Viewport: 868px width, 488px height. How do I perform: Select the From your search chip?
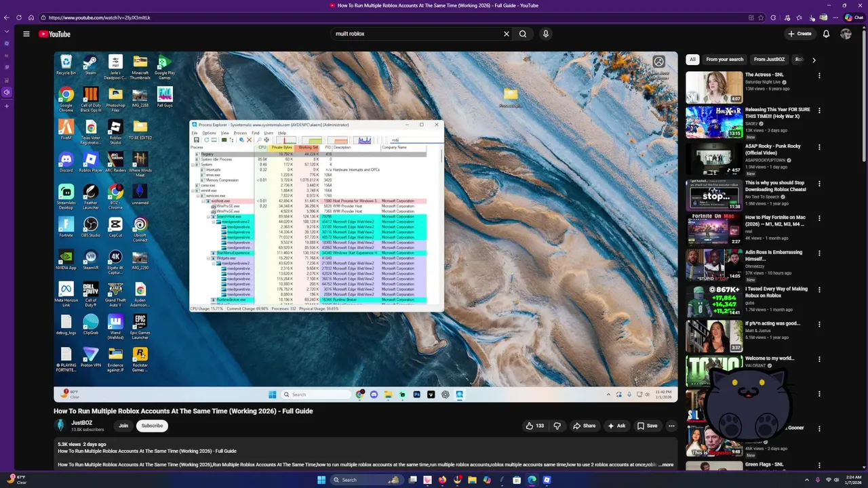pyautogui.click(x=725, y=60)
